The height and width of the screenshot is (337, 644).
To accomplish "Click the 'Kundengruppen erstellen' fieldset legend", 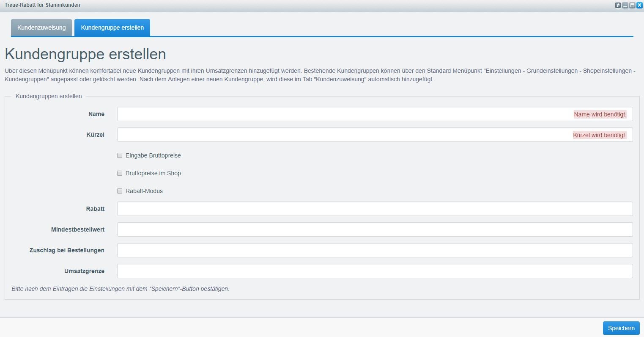I will (x=49, y=96).
